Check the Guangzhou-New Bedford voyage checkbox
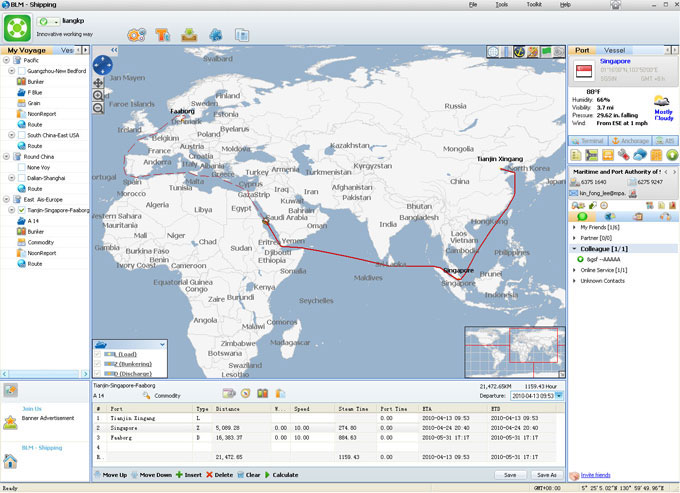The height and width of the screenshot is (493, 680). (22, 70)
